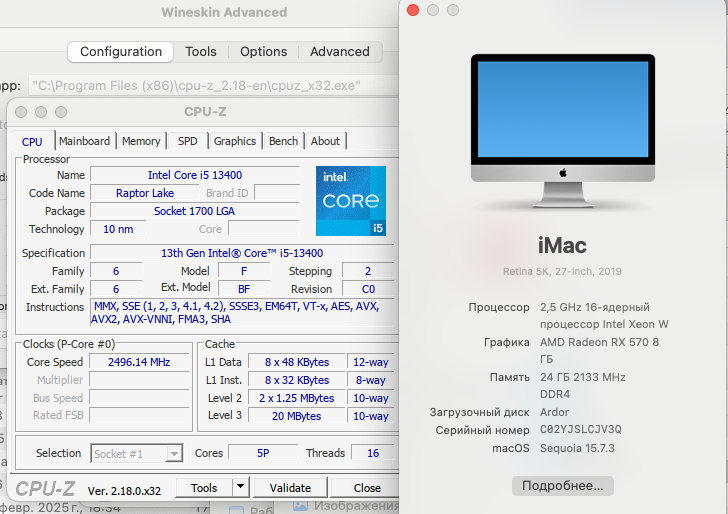Open Tools tab in Wineskin Advanced
Image resolution: width=728 pixels, height=514 pixels.
click(x=201, y=52)
